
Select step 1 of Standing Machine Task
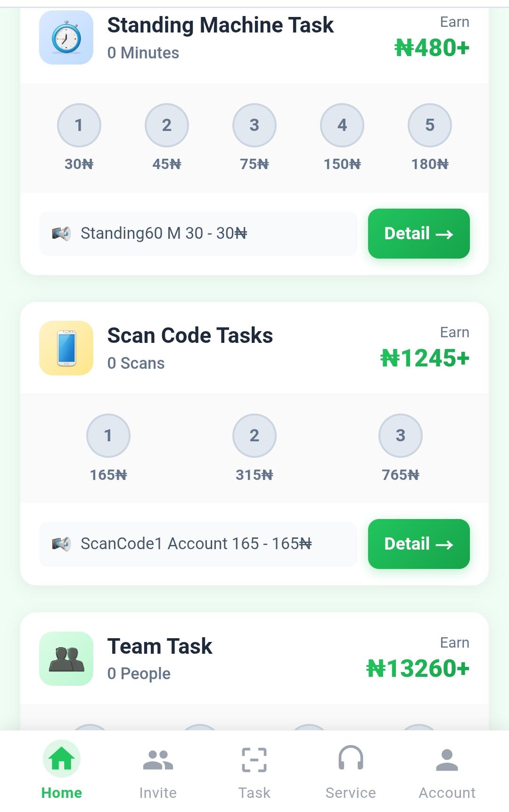pos(79,125)
